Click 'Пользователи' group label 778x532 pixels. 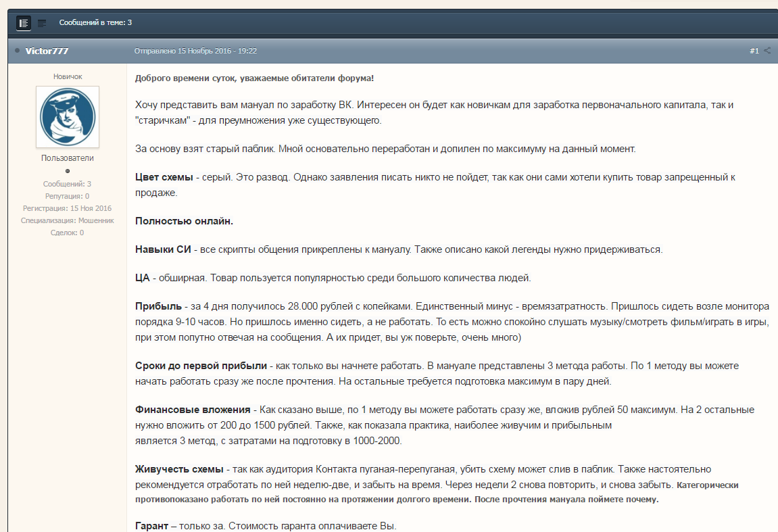(x=68, y=158)
